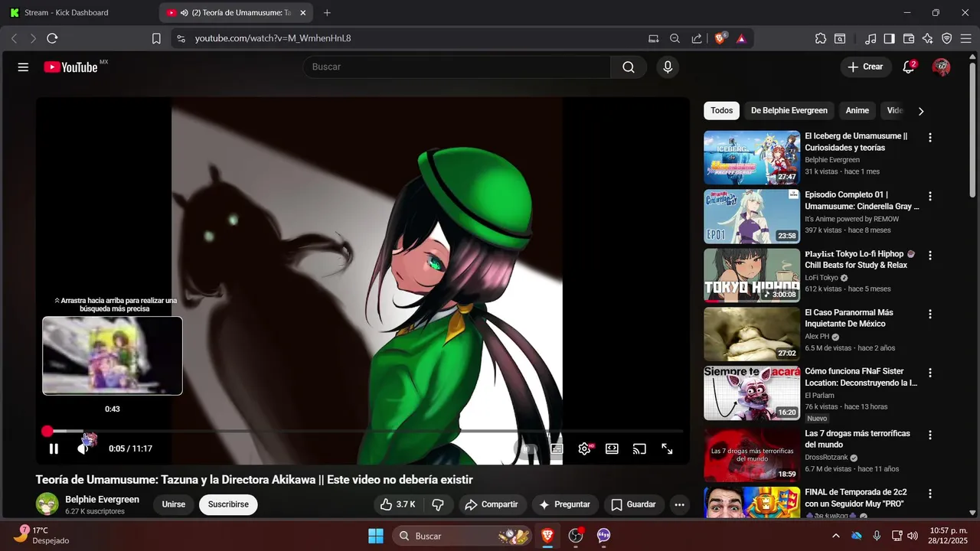Click the YouTube search field
The image size is (980, 551).
(457, 67)
